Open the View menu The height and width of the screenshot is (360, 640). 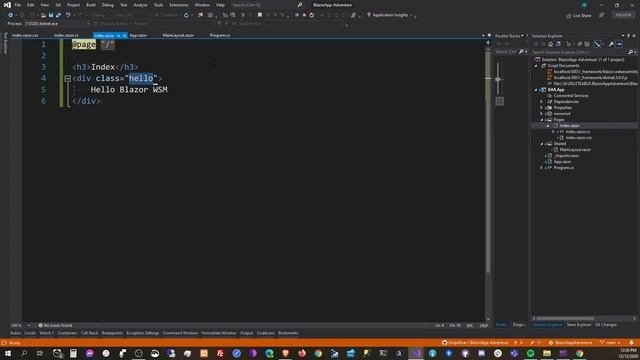(45, 5)
